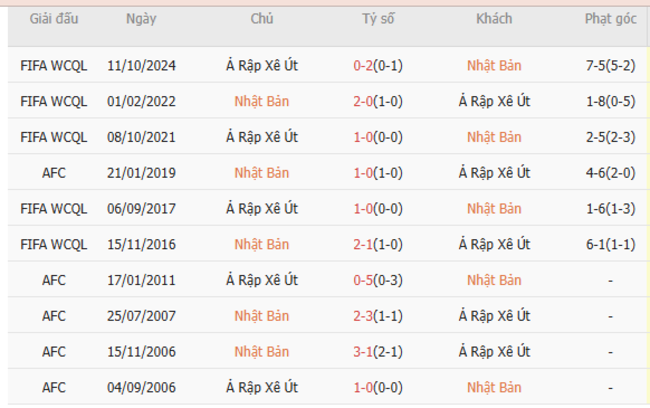This screenshot has width=650, height=408.
Task: Click the "Tỷ số" column header
Action: coord(378,20)
